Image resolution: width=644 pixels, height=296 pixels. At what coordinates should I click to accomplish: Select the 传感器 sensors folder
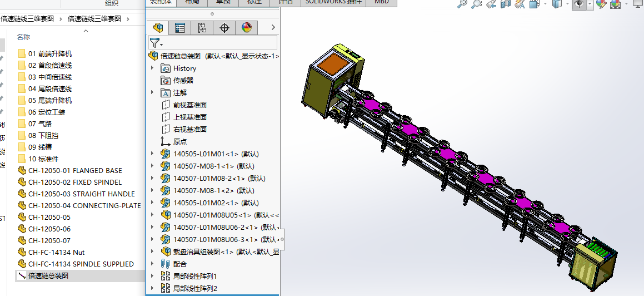[x=178, y=81]
